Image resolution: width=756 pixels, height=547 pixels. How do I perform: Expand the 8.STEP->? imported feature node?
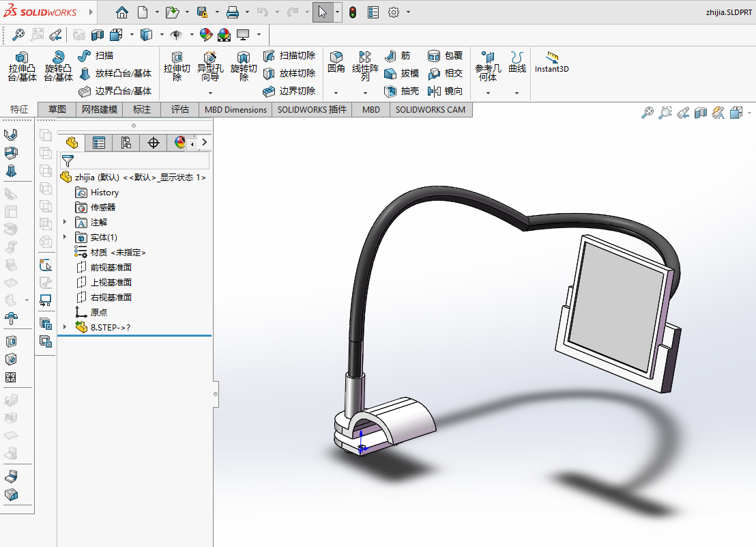pyautogui.click(x=65, y=327)
